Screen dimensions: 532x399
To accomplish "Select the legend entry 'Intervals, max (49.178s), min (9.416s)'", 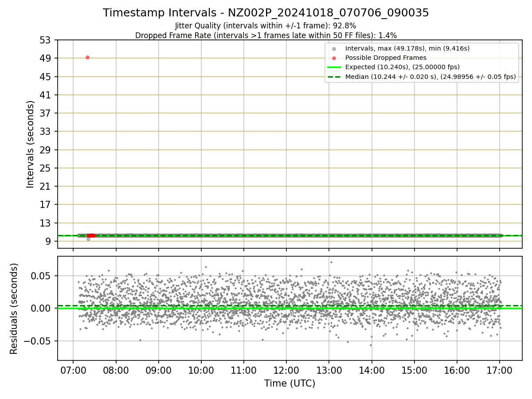I will tap(407, 48).
